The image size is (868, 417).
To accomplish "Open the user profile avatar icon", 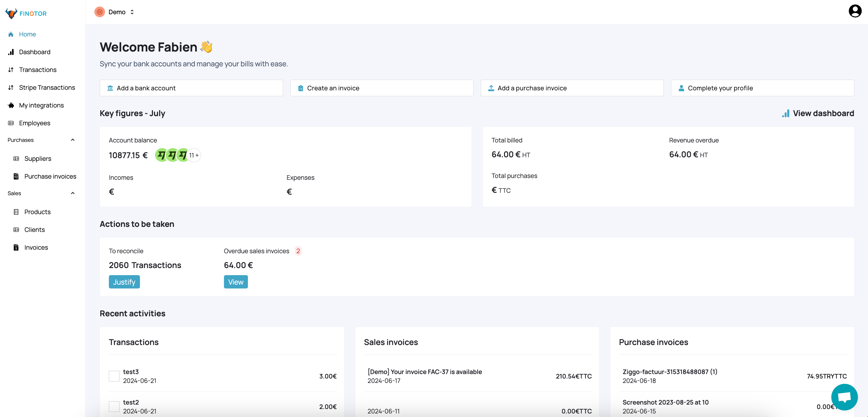I will pos(855,11).
